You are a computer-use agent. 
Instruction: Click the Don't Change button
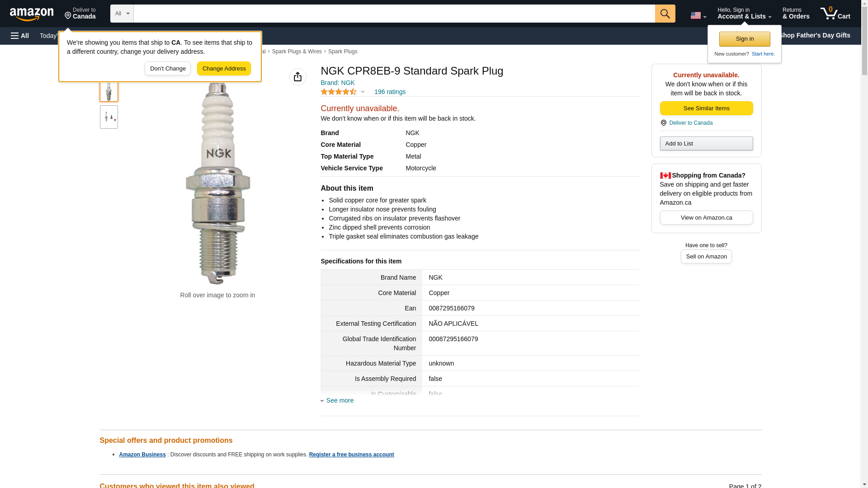coord(168,69)
